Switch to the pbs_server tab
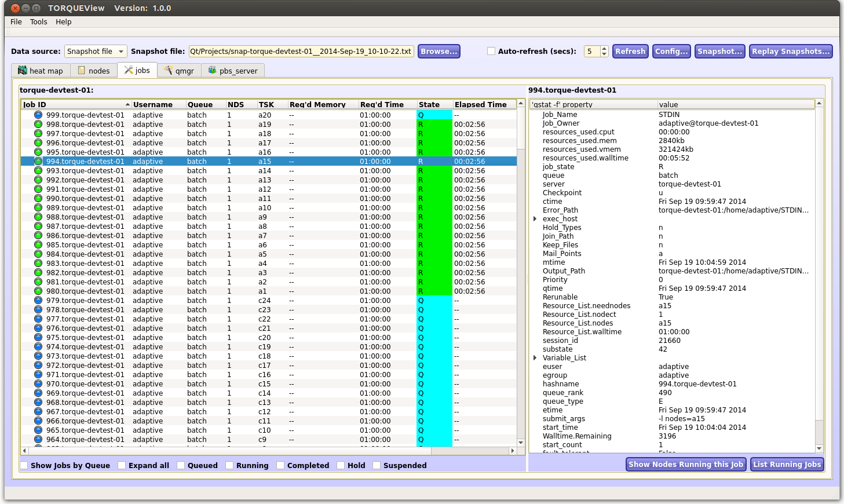This screenshot has width=844, height=504. [232, 70]
